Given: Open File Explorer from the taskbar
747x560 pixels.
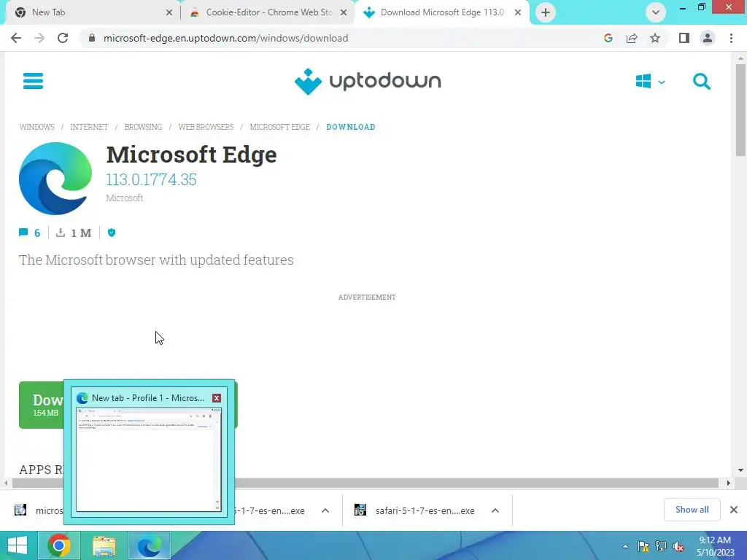Looking at the screenshot, I should click(104, 546).
